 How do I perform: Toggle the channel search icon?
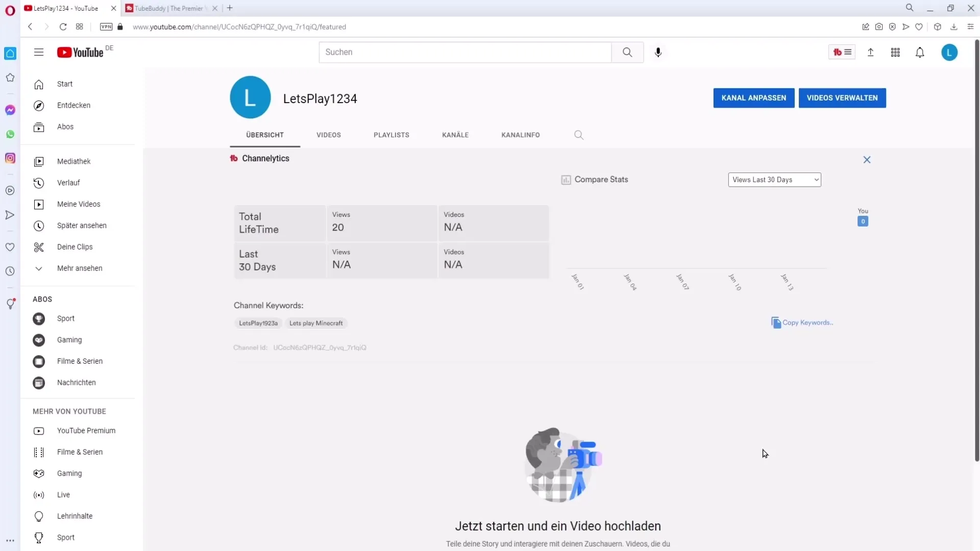point(579,135)
